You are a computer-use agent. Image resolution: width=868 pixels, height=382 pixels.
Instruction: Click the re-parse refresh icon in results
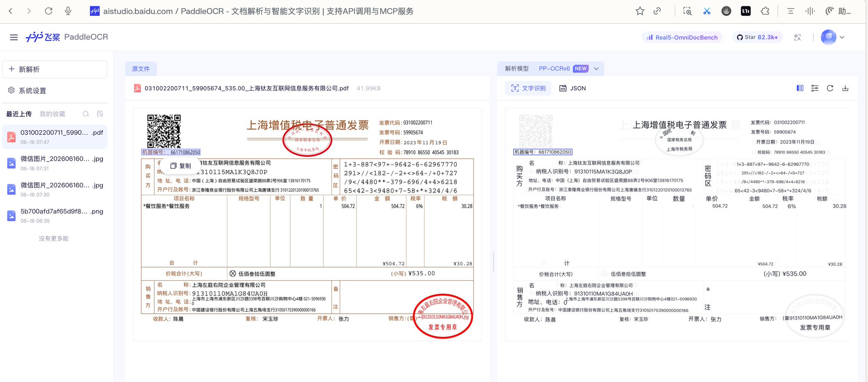(830, 88)
